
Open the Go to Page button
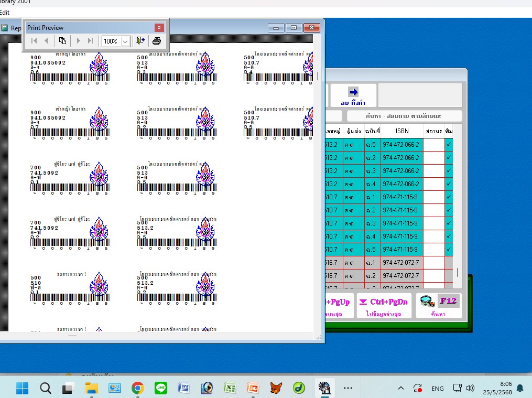pos(62,41)
